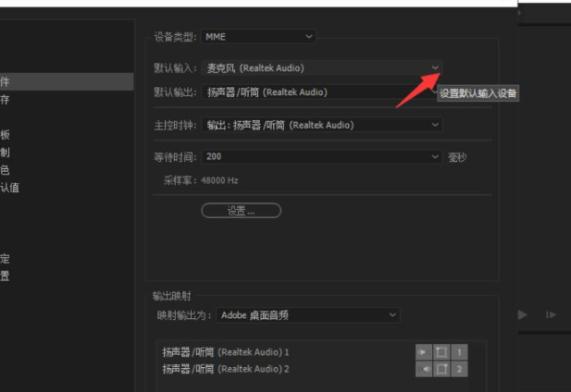
Task: Click the 输出映射 section label
Action: pos(171,296)
